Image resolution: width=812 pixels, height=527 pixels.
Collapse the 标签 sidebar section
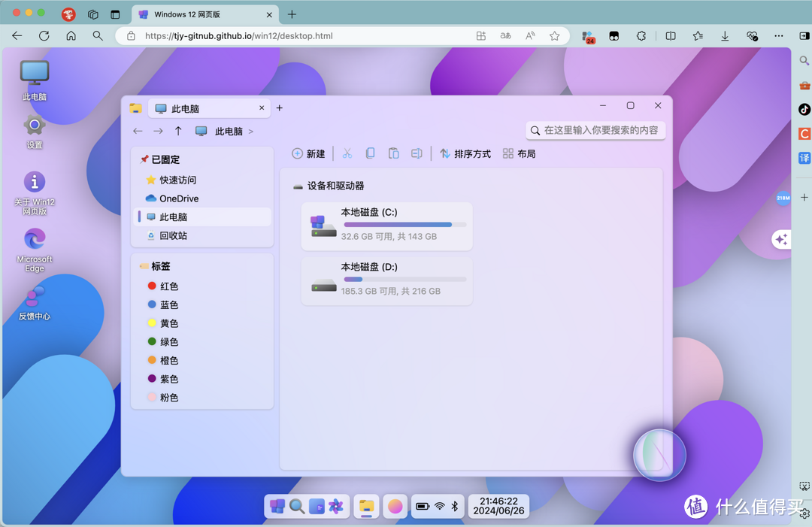[155, 266]
